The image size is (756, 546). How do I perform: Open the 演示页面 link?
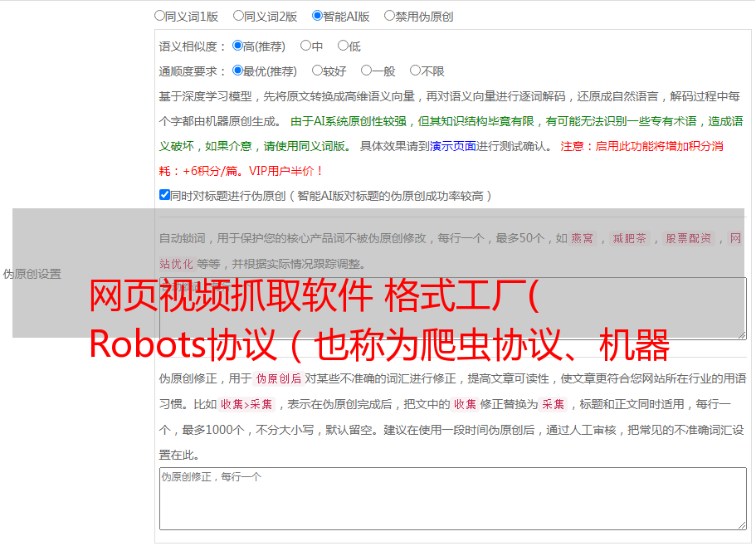click(452, 146)
